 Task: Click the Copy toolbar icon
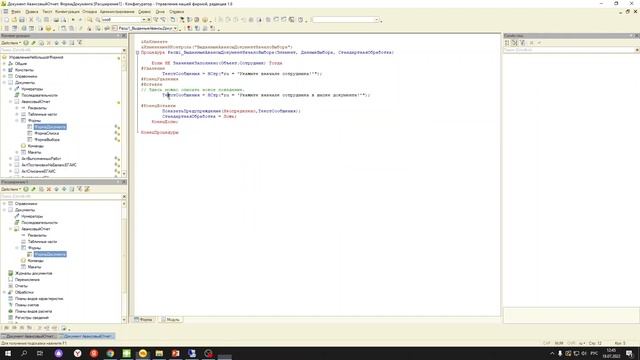(x=39, y=20)
